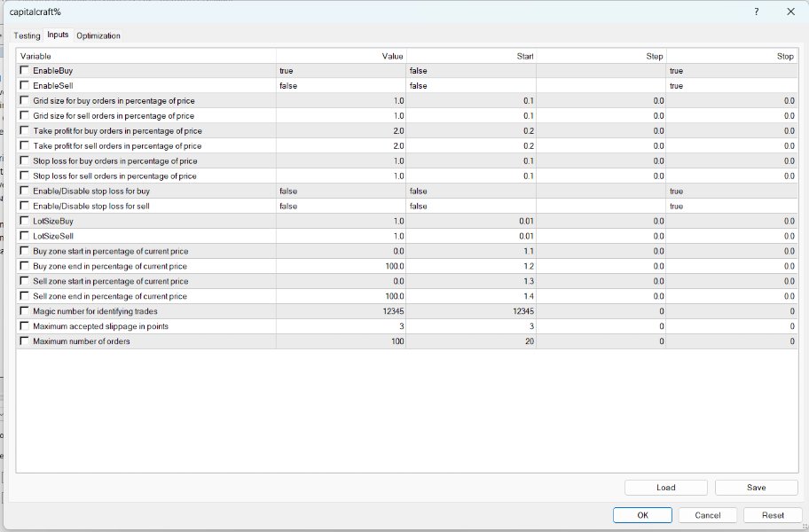Click the Cancel button
This screenshot has width=809, height=532.
click(x=707, y=515)
